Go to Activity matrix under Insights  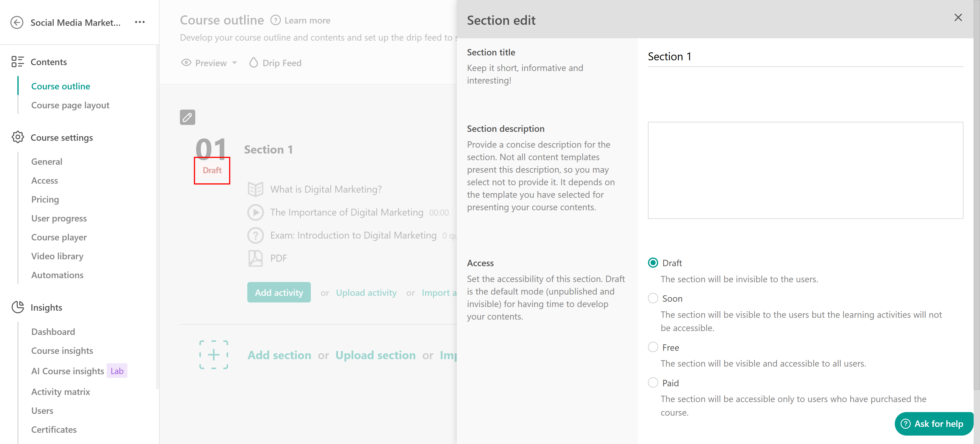(x=60, y=392)
